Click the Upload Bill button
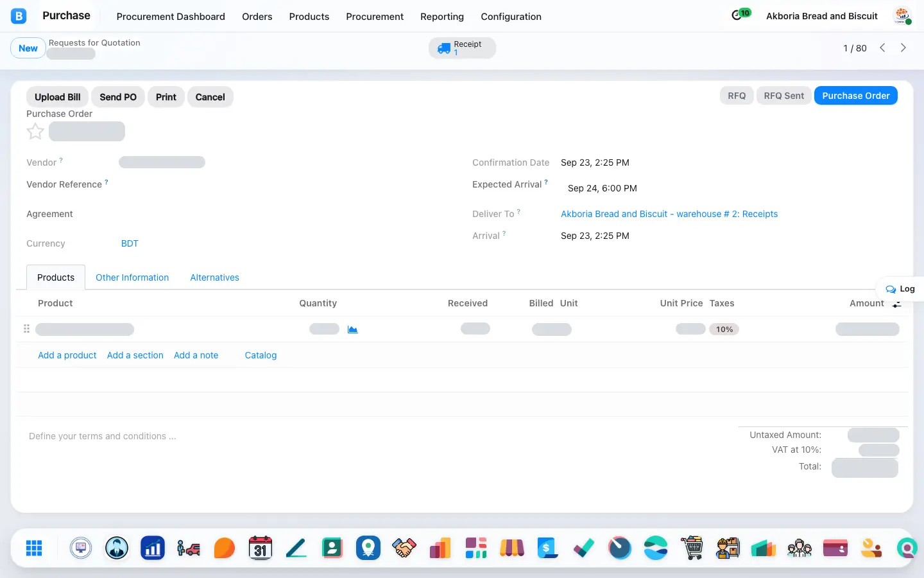The width and height of the screenshot is (924, 578). (x=58, y=97)
